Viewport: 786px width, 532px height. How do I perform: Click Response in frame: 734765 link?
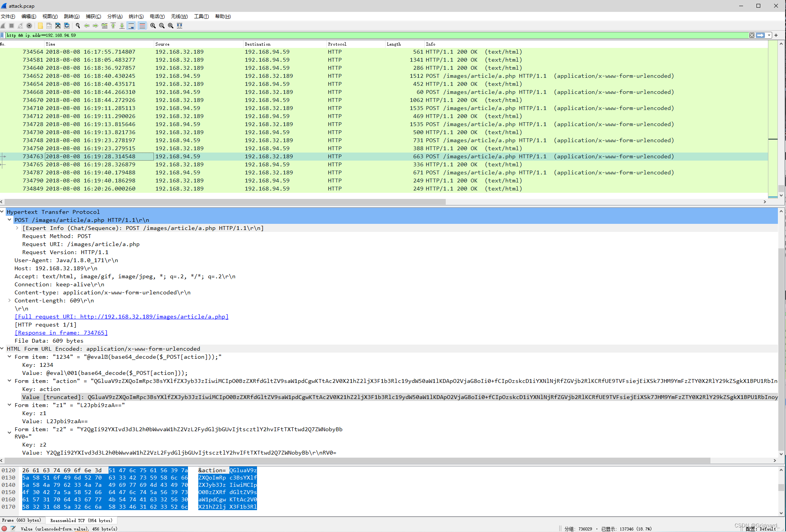61,333
